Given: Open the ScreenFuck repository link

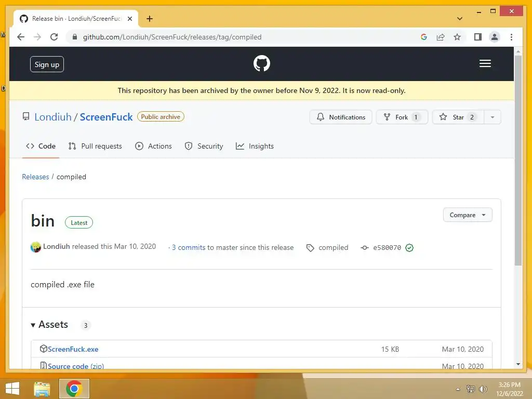Looking at the screenshot, I should pyautogui.click(x=106, y=117).
